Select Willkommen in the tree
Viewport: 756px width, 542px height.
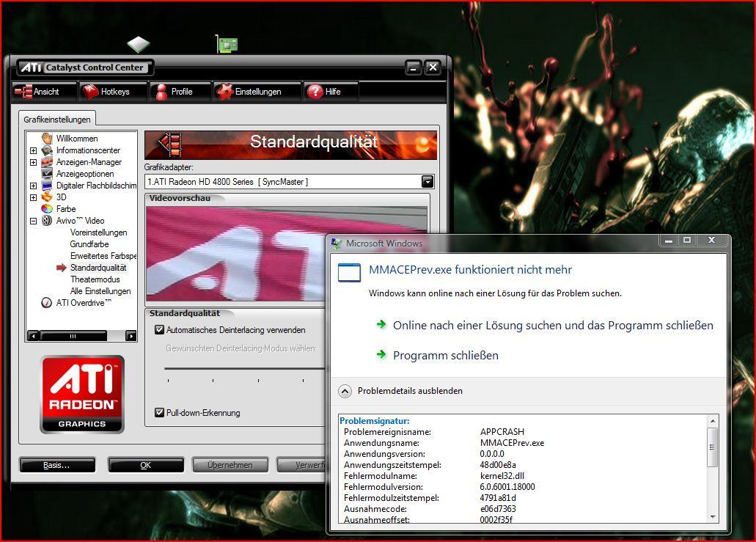coord(77,139)
